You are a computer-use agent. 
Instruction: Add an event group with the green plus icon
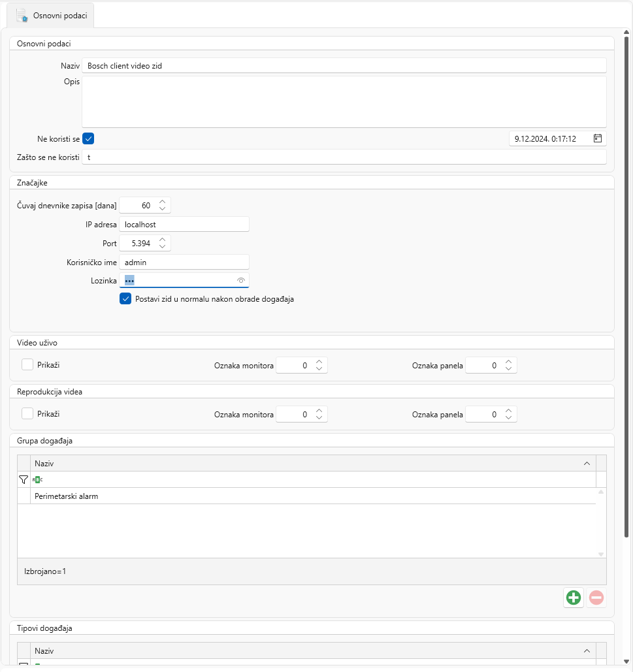point(573,598)
